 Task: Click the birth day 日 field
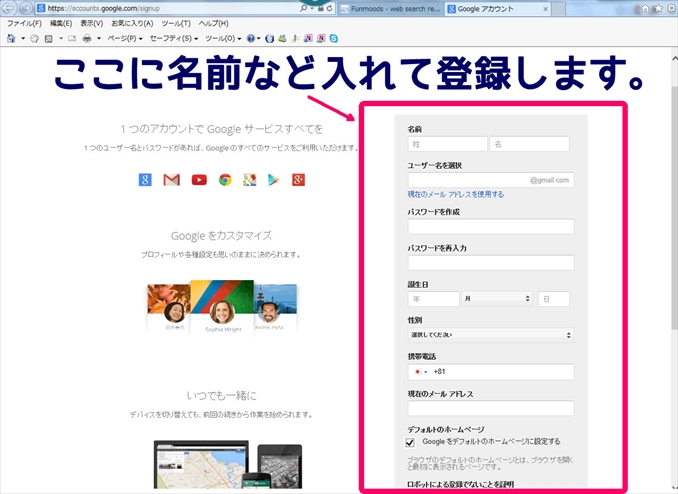coord(554,298)
